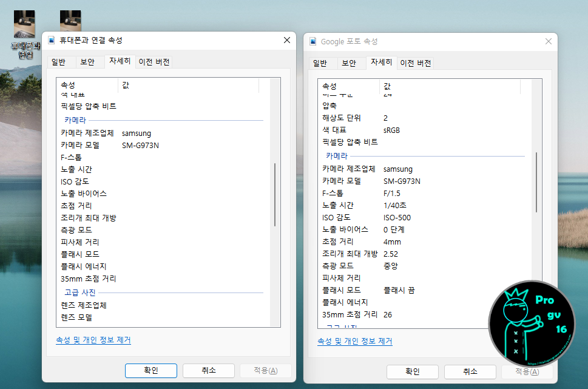
Task: Select 플래시 에너지 row in Google 포토 속성
Action: [x=424, y=302]
